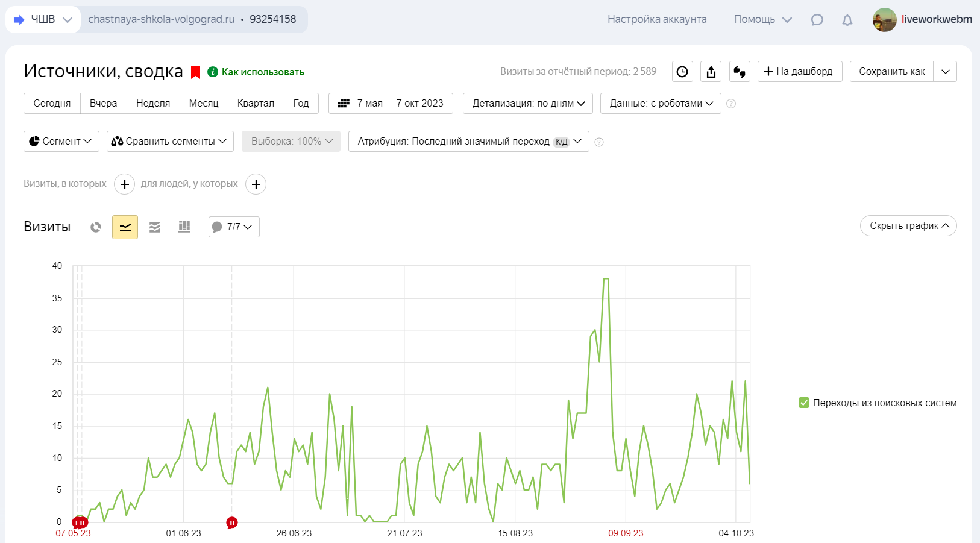The image size is (980, 543).
Task: Switch to pie chart view
Action: [x=96, y=227]
